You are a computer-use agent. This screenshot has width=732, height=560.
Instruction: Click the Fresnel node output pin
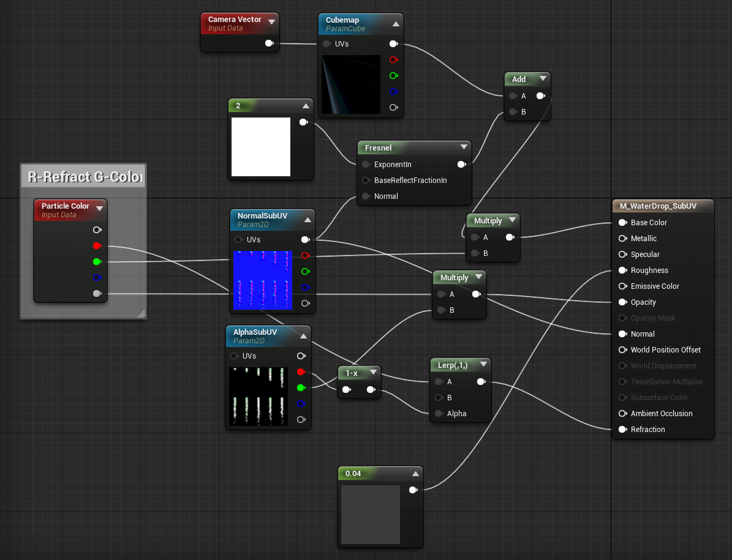[x=461, y=165]
